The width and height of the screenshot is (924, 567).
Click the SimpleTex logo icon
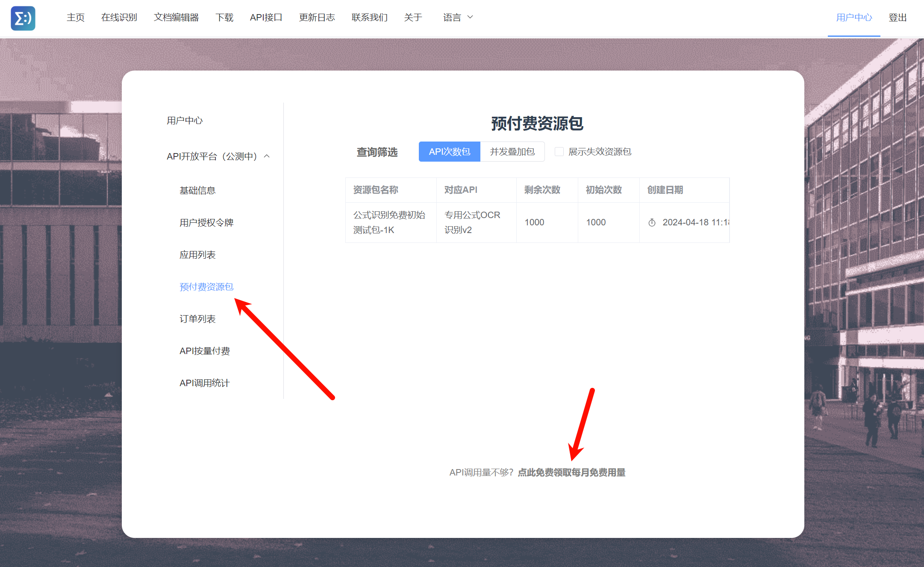[x=23, y=18]
